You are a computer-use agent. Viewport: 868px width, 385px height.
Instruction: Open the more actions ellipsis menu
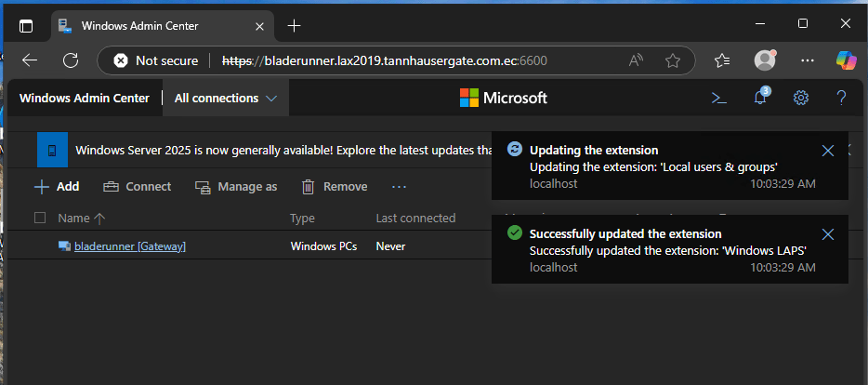point(400,187)
